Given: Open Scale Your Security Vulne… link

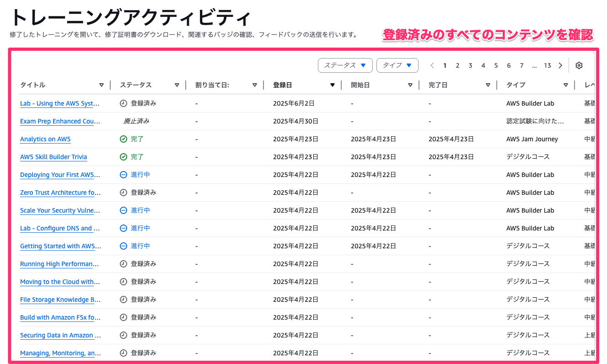Looking at the screenshot, I should [x=60, y=210].
